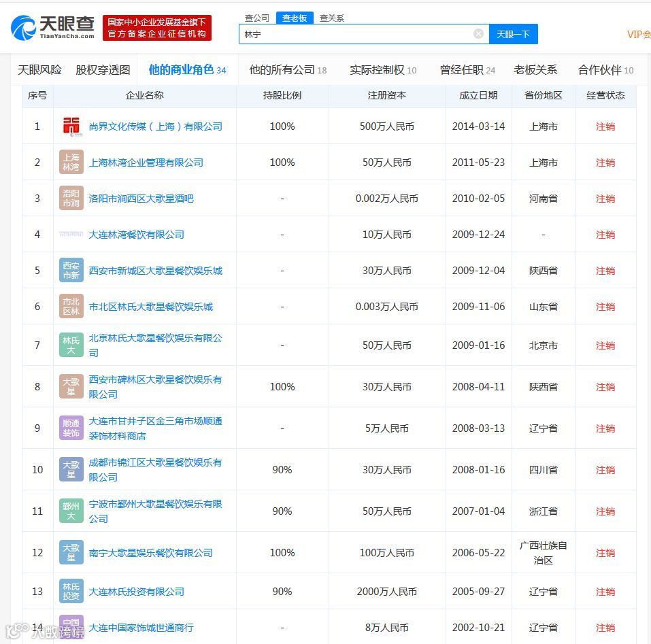Open 他的所有公司 18 tab
This screenshot has width=651, height=644.
(x=288, y=70)
